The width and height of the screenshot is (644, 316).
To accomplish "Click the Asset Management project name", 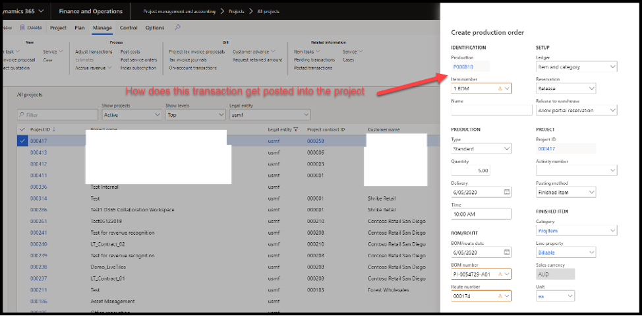I will click(x=113, y=301).
